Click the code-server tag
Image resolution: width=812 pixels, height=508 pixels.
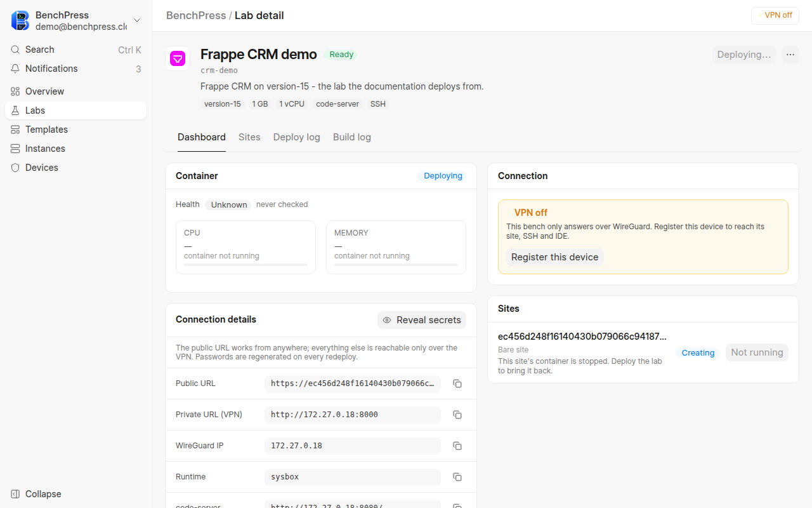click(x=337, y=104)
